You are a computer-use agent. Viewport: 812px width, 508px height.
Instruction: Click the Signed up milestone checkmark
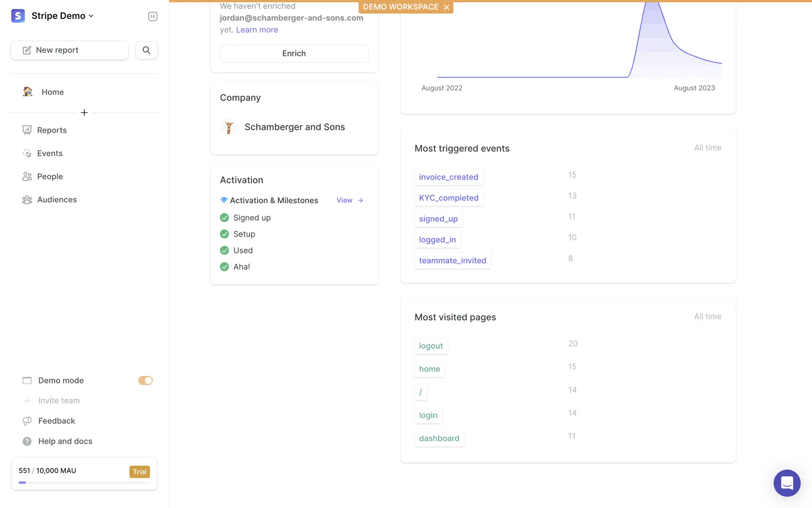tap(225, 218)
